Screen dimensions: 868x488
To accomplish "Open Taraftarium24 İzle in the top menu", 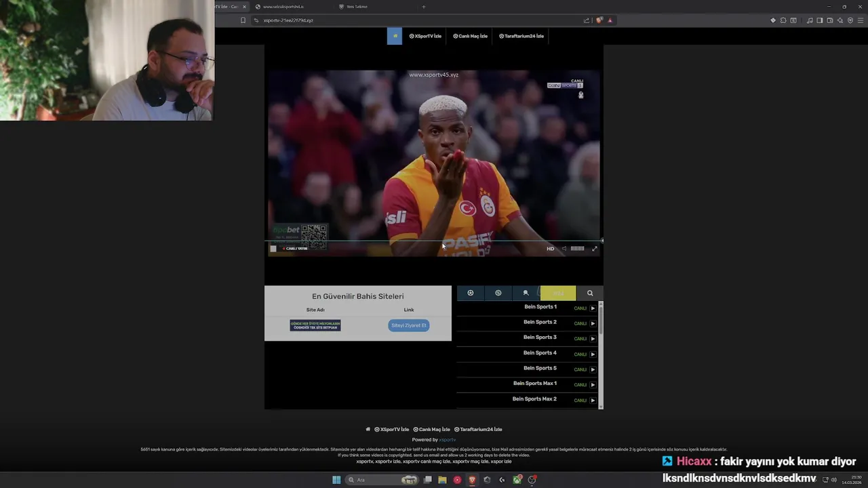I will 521,36.
